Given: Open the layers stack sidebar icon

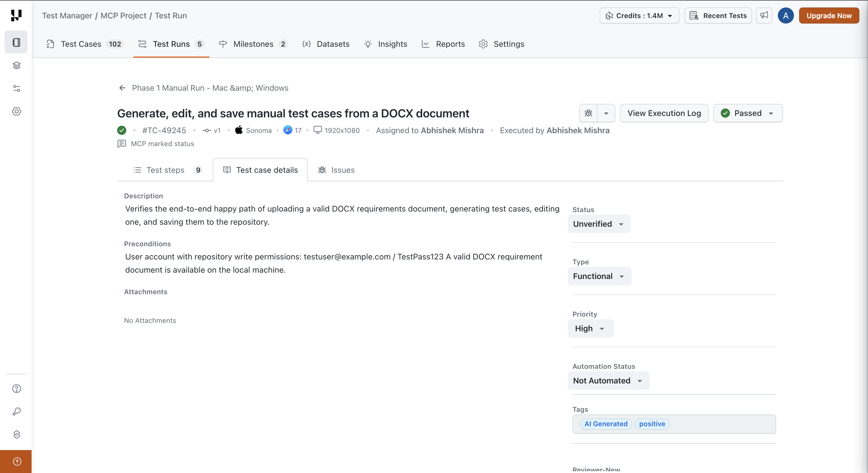Looking at the screenshot, I should pos(17,65).
